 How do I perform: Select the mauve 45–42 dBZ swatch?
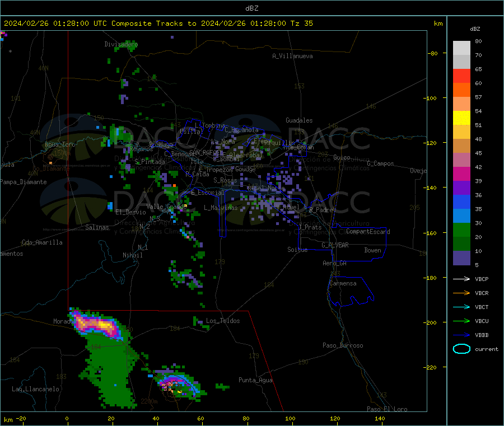[461, 160]
